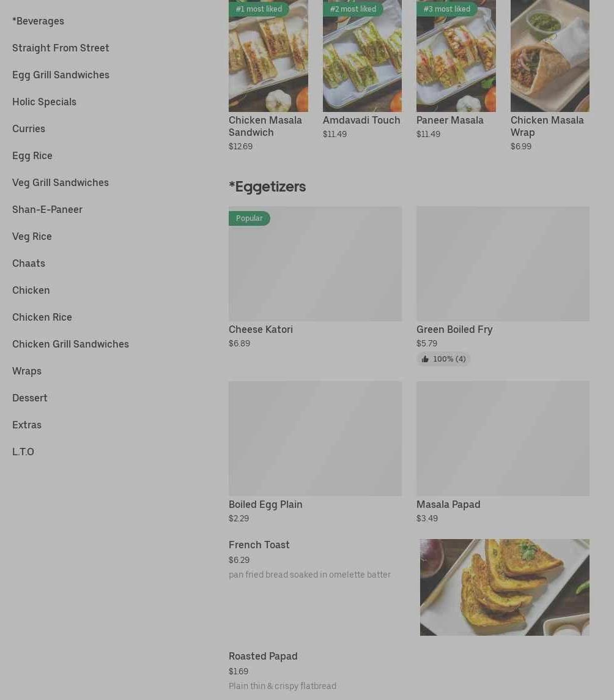Jump to the Dessert section
Viewport: 614px width, 700px height.
coord(29,398)
